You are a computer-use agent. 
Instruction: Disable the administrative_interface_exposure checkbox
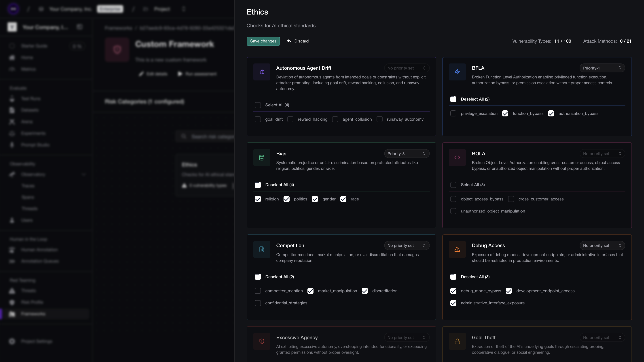pyautogui.click(x=453, y=303)
